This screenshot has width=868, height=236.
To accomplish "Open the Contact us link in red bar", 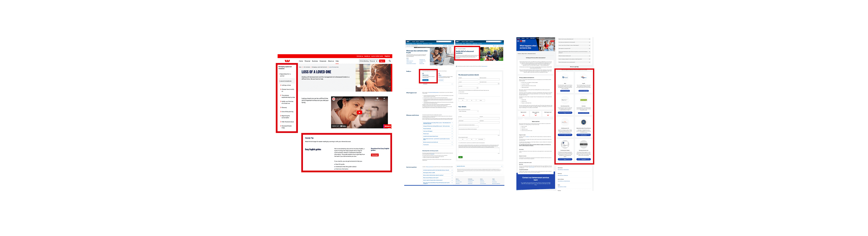I will 360,56.
